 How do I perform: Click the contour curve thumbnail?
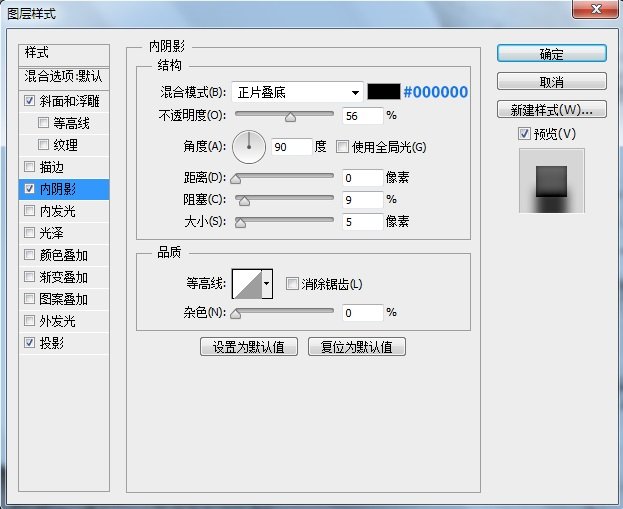coord(247,284)
